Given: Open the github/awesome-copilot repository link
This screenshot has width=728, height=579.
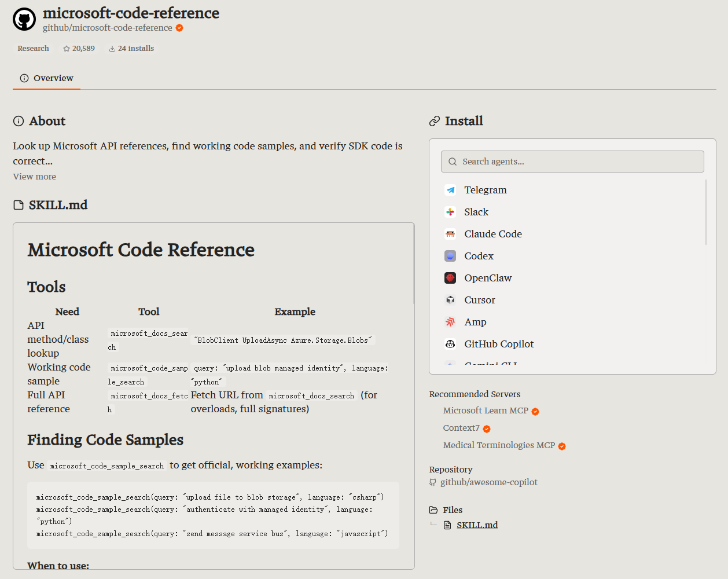Looking at the screenshot, I should pyautogui.click(x=489, y=482).
